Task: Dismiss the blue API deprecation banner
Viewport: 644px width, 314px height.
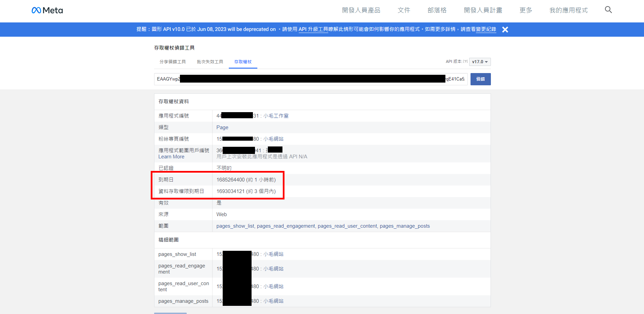Action: (505, 30)
